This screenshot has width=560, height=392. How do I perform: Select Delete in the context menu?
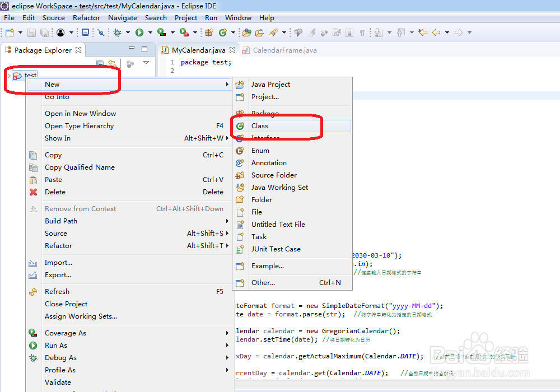(x=129, y=192)
